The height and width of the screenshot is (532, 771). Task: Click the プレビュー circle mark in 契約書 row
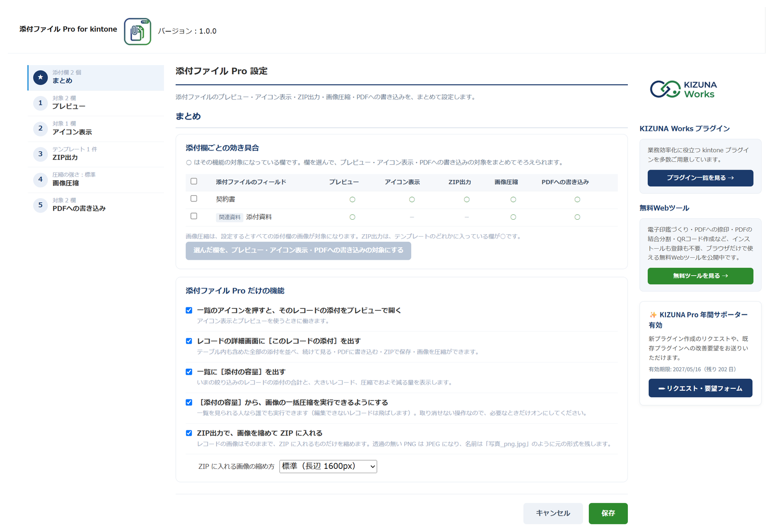352,199
